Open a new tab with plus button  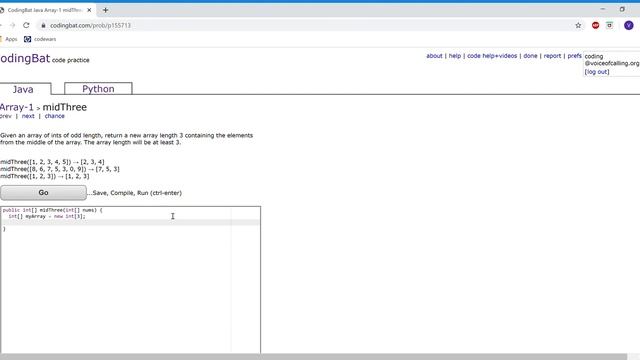coord(105,10)
